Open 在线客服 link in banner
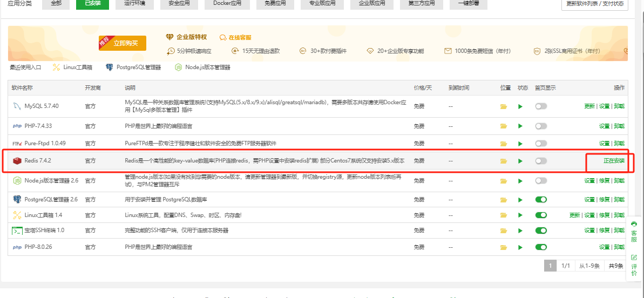The width and height of the screenshot is (644, 298). click(235, 37)
